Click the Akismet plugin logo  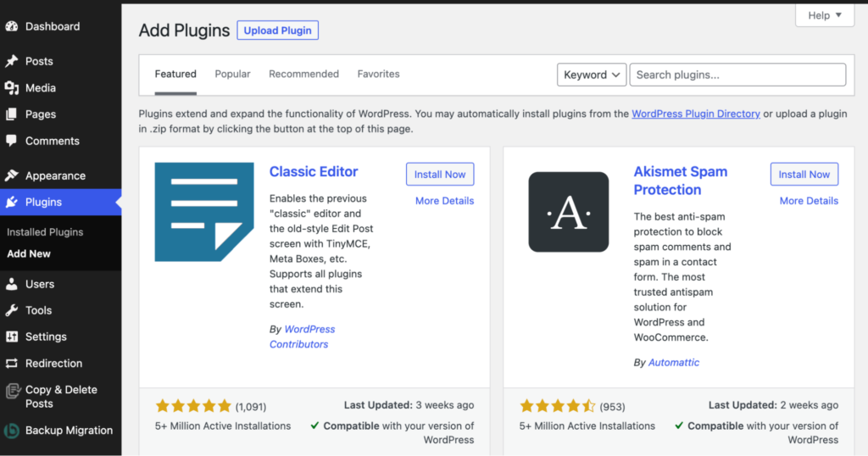pyautogui.click(x=569, y=212)
